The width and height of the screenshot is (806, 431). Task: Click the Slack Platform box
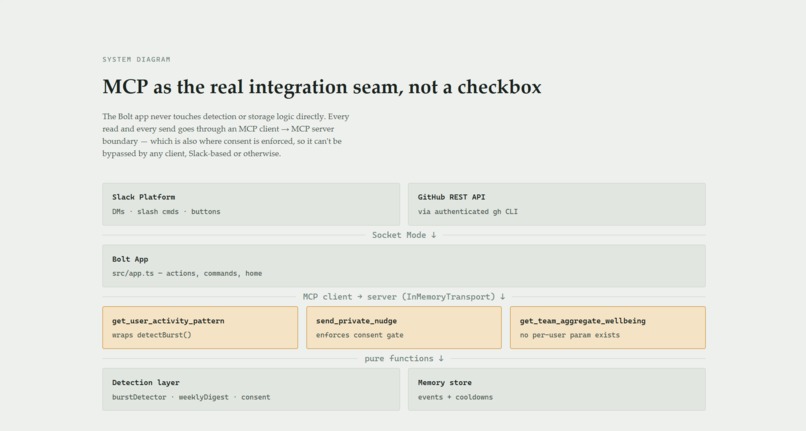click(x=251, y=204)
